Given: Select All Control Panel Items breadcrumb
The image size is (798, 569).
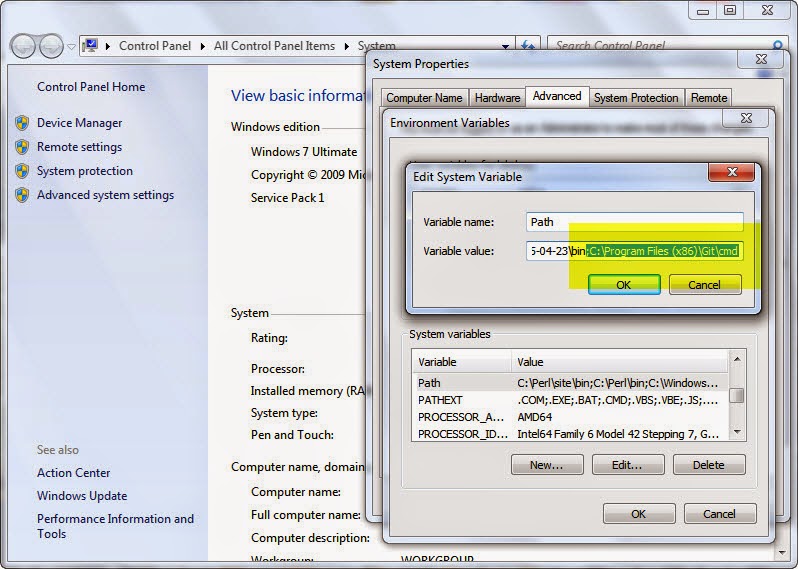Looking at the screenshot, I should (274, 46).
